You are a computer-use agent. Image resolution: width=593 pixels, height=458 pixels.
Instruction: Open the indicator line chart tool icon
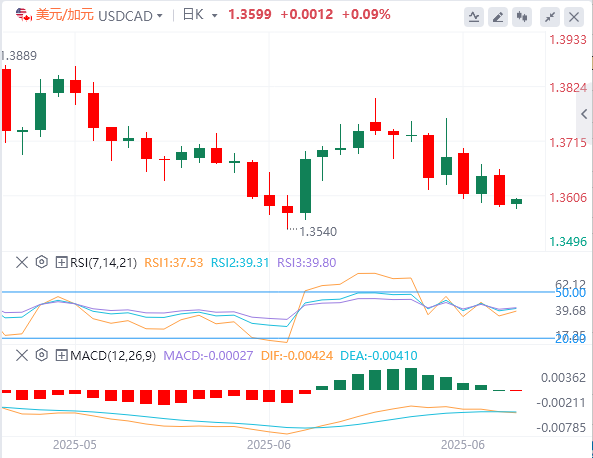pos(474,17)
